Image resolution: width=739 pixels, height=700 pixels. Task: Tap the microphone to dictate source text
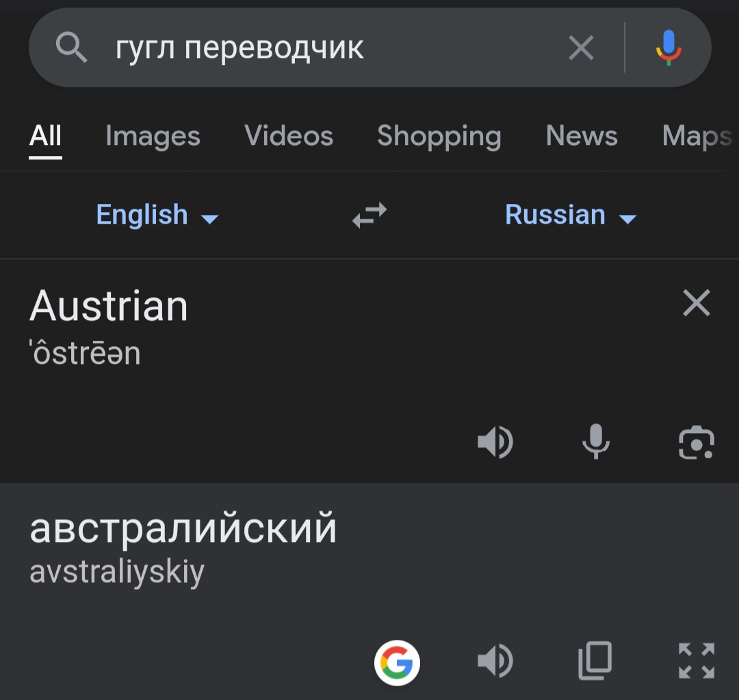coord(596,441)
